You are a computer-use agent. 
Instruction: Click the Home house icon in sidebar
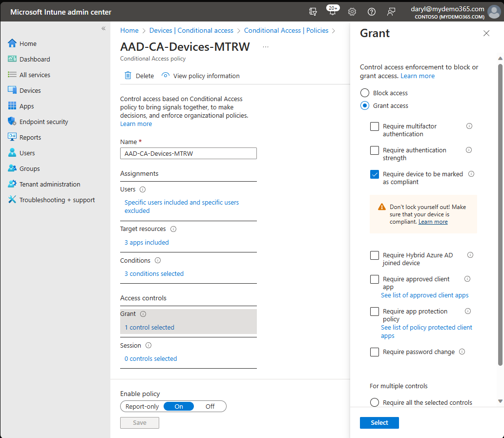[x=12, y=43]
